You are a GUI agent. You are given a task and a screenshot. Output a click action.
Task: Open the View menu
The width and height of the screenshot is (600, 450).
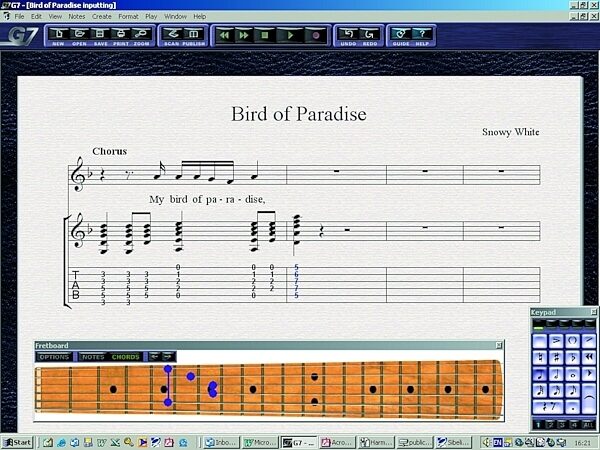coord(55,16)
